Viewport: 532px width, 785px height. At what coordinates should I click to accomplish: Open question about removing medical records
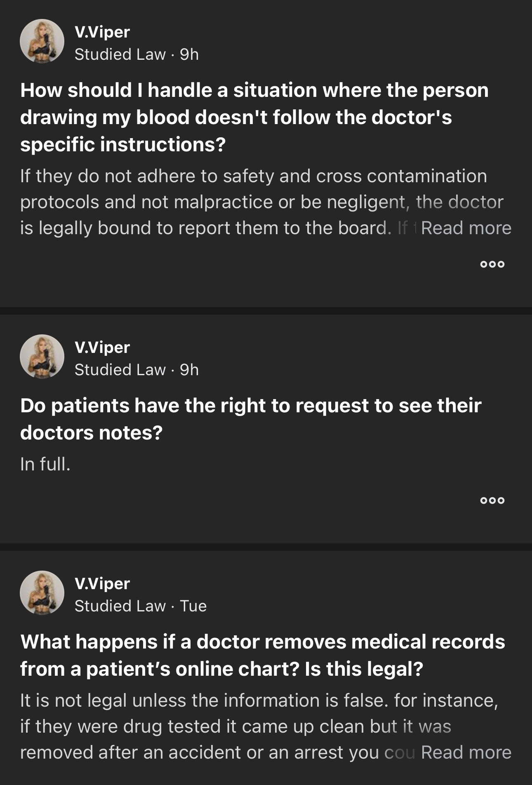coord(262,655)
